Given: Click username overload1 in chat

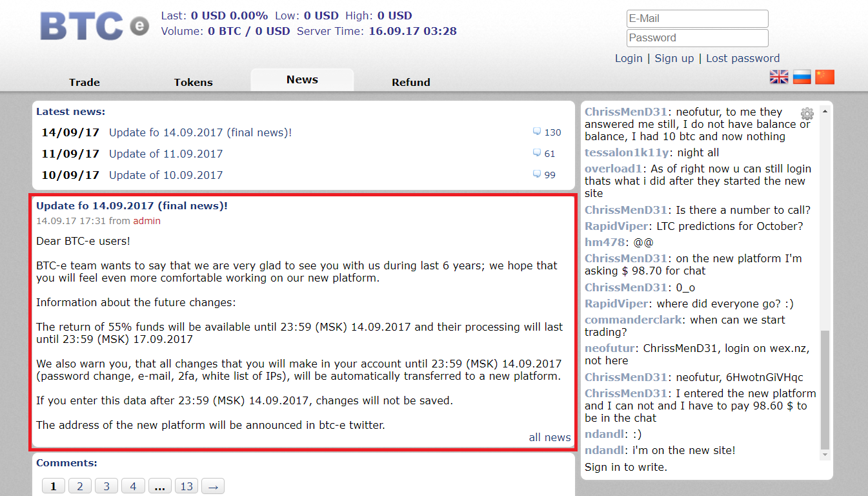Looking at the screenshot, I should (613, 169).
